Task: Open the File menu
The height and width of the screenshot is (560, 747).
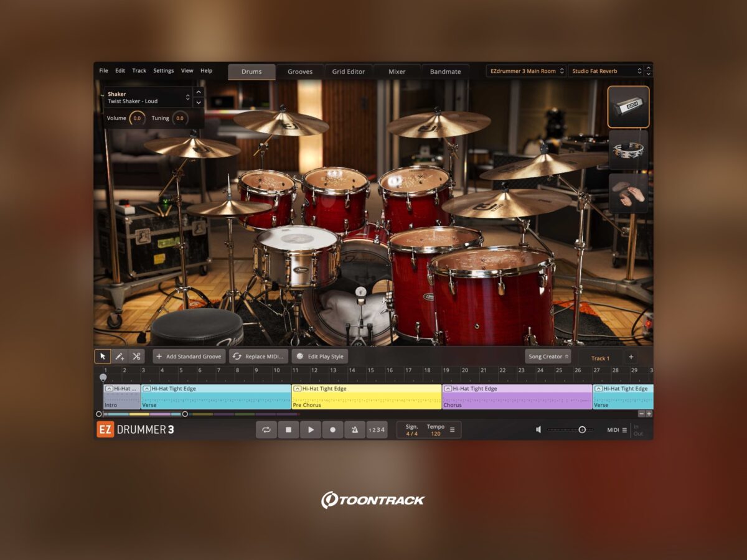Action: pyautogui.click(x=103, y=71)
